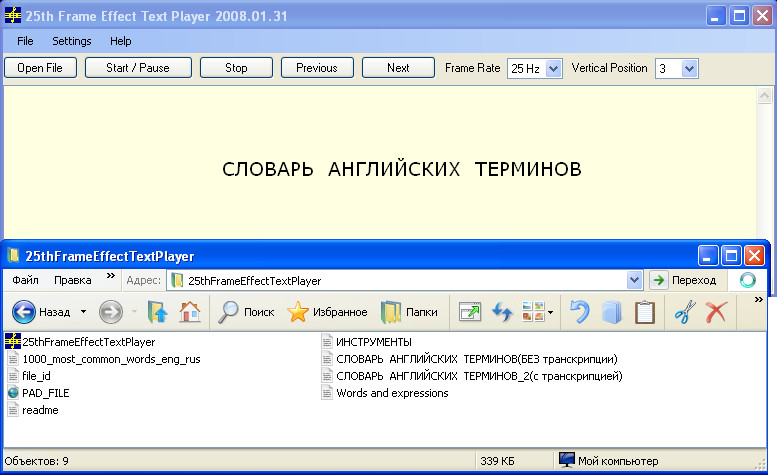Open the Settings menu
This screenshot has height=475, width=777.
pos(72,41)
